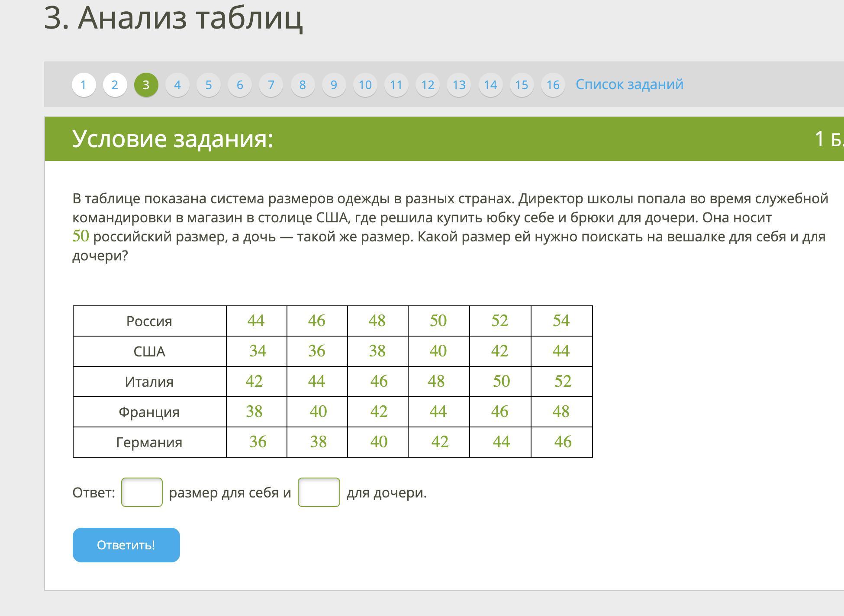Click the answer field for own size
This screenshot has height=616, width=844.
tap(142, 492)
